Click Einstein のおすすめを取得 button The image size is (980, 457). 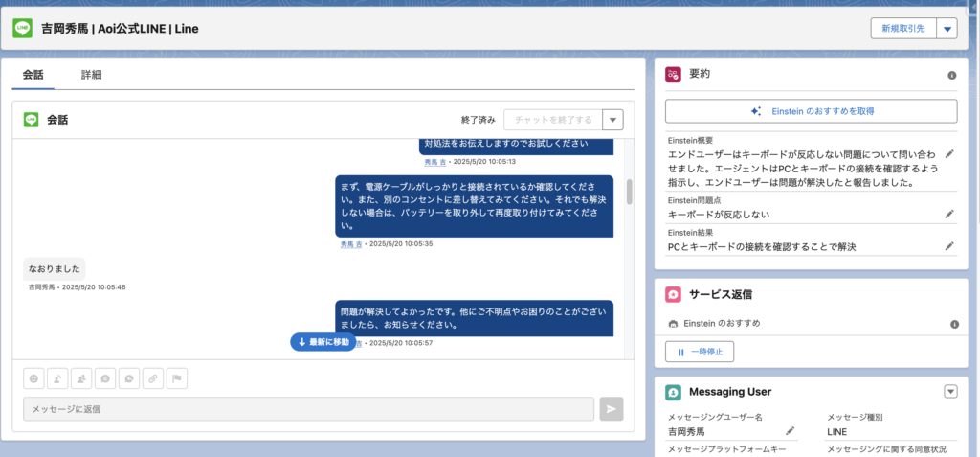[811, 111]
